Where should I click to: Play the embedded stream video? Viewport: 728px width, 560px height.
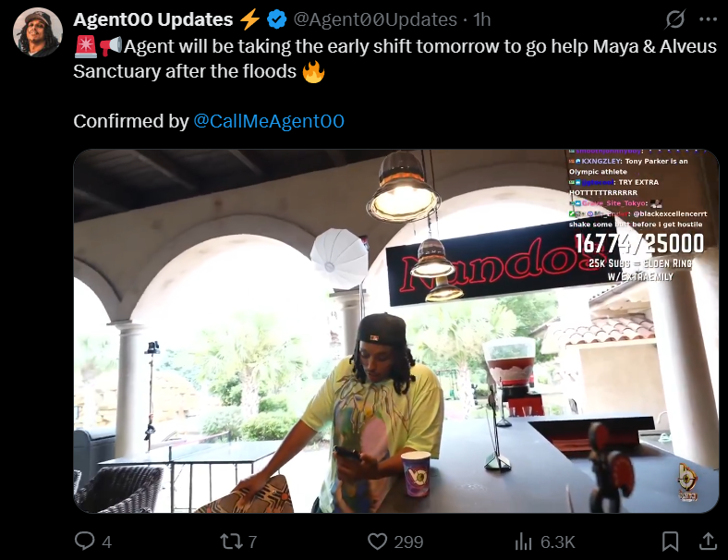tap(396, 331)
